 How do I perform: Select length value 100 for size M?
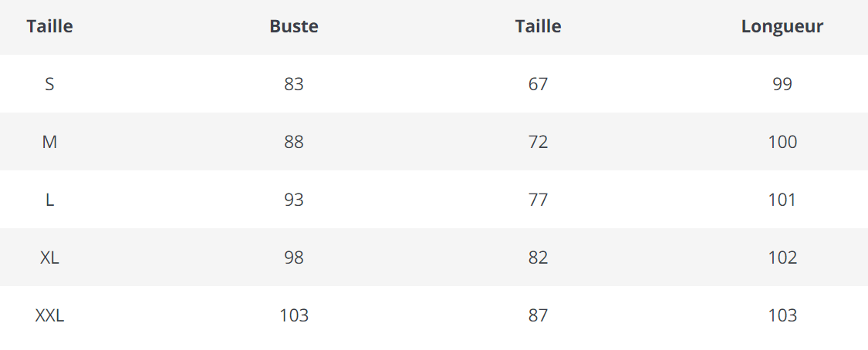tap(782, 142)
